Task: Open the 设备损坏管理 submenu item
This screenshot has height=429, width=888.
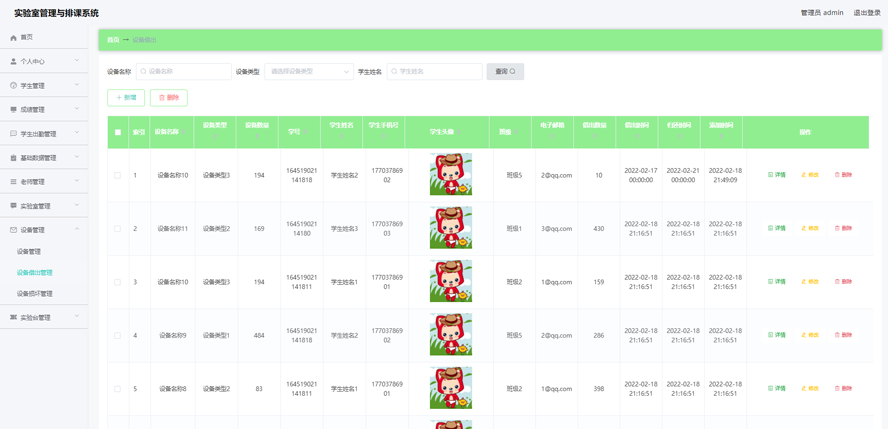Action: [x=35, y=294]
